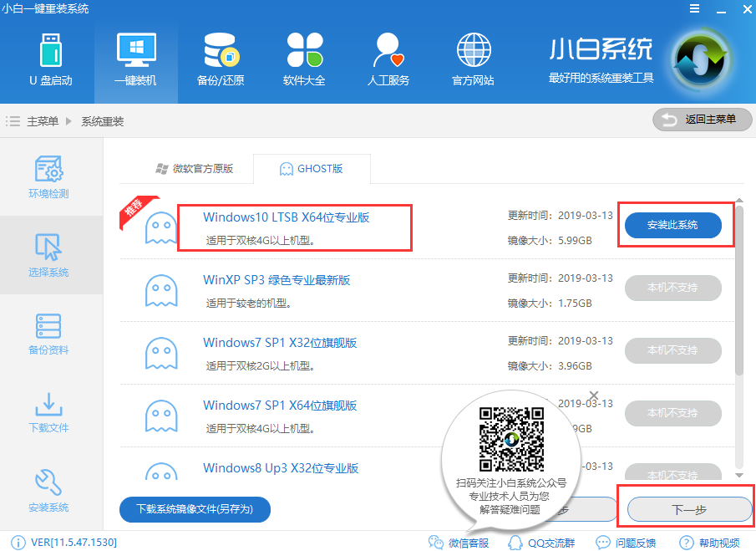Open 微信客服 in the status bar
756x551 pixels.
[x=458, y=543]
